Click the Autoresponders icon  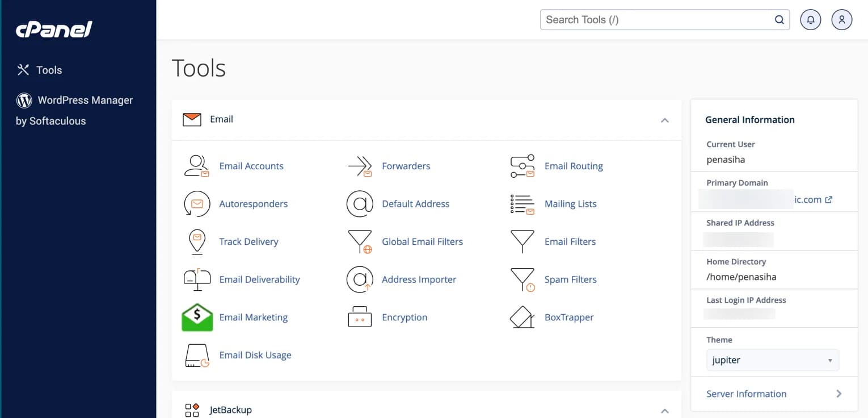pyautogui.click(x=197, y=203)
